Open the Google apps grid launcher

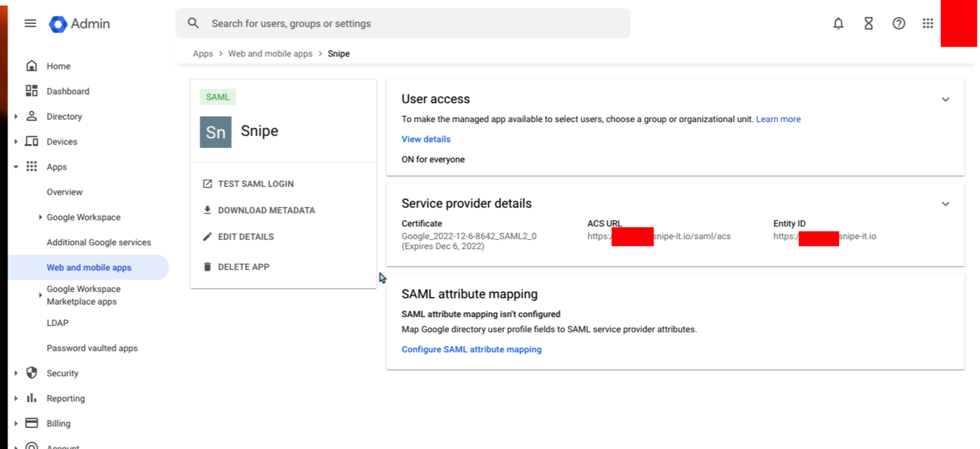[927, 23]
